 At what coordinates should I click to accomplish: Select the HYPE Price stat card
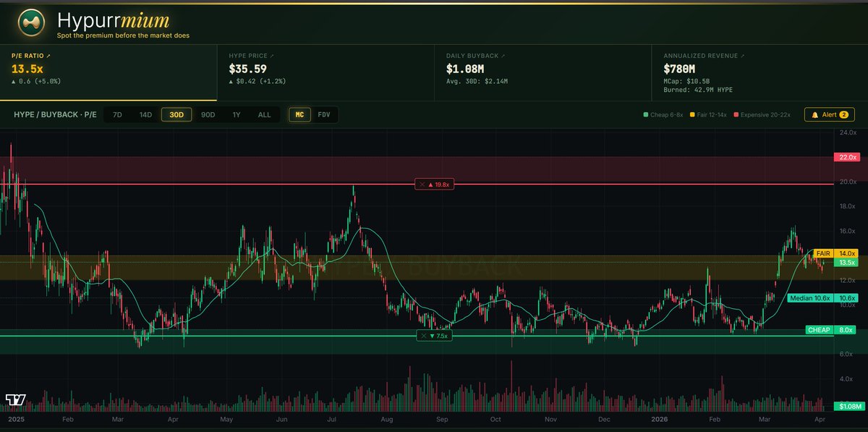[325, 72]
